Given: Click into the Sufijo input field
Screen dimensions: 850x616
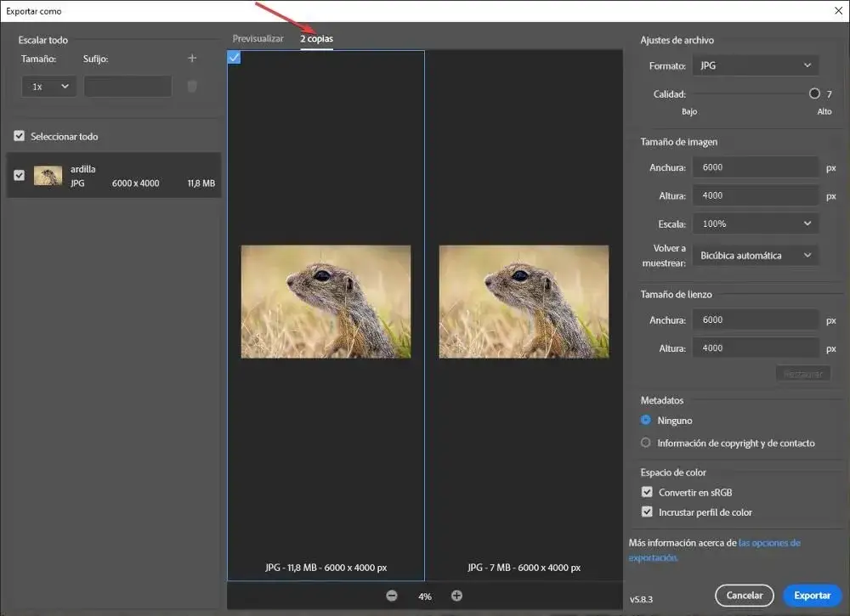Looking at the screenshot, I should click(128, 86).
